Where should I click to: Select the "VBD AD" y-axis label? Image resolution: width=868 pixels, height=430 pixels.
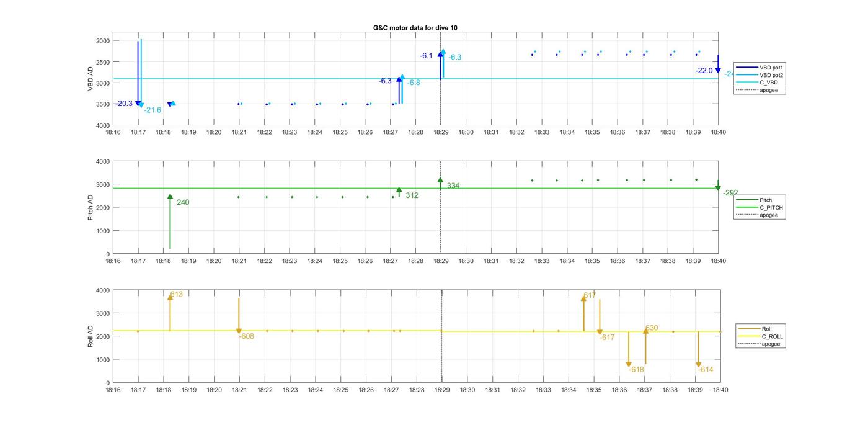point(91,79)
